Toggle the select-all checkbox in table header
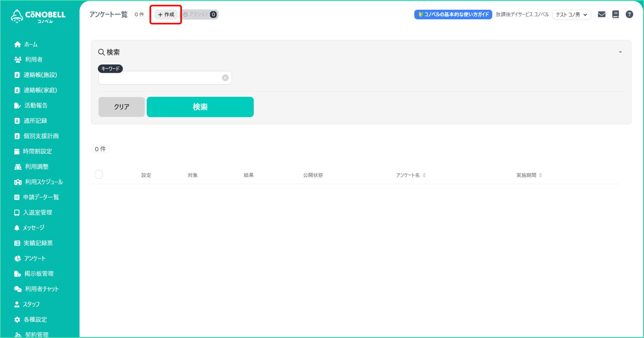The height and width of the screenshot is (338, 644). [99, 175]
